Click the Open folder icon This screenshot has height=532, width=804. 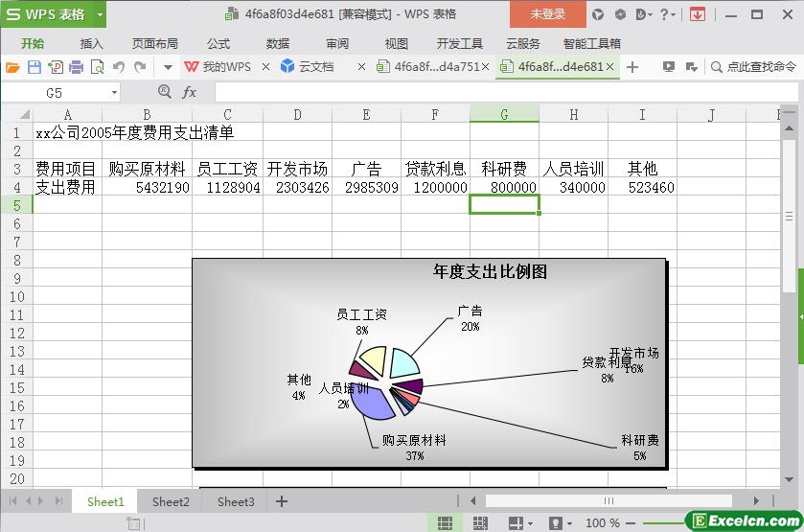12,67
